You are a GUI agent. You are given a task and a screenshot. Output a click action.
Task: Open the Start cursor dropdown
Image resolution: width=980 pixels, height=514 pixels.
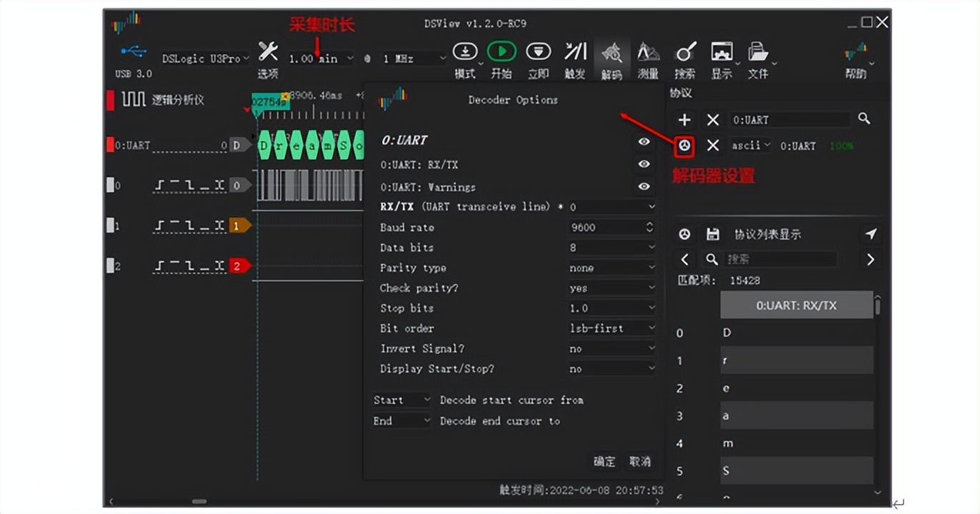point(402,400)
